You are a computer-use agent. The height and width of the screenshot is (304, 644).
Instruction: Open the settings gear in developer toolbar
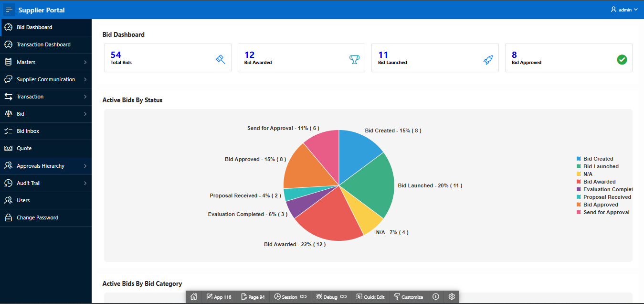click(452, 297)
